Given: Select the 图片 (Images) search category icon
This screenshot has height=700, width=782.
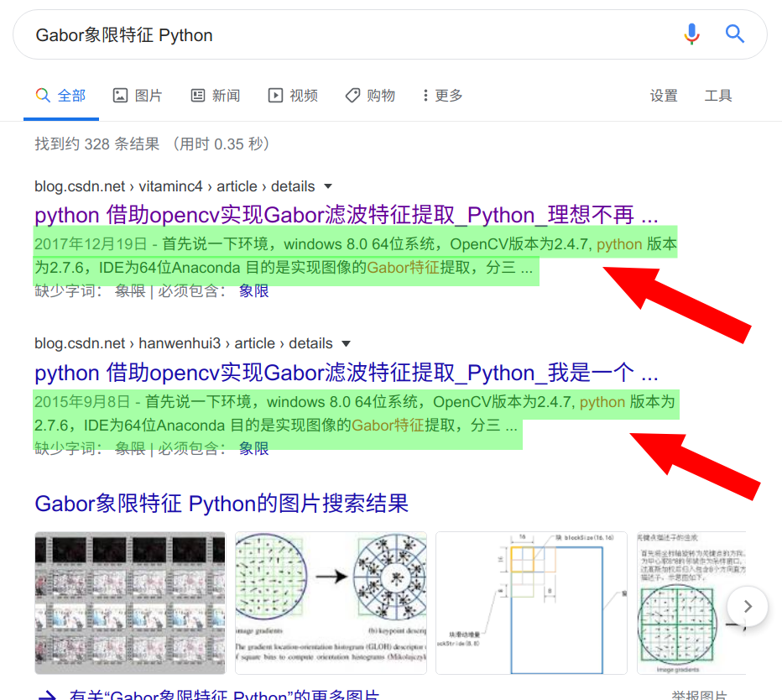Looking at the screenshot, I should pyautogui.click(x=120, y=95).
